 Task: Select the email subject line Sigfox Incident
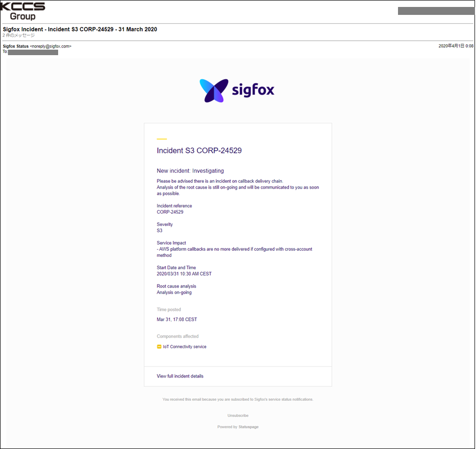[80, 29]
